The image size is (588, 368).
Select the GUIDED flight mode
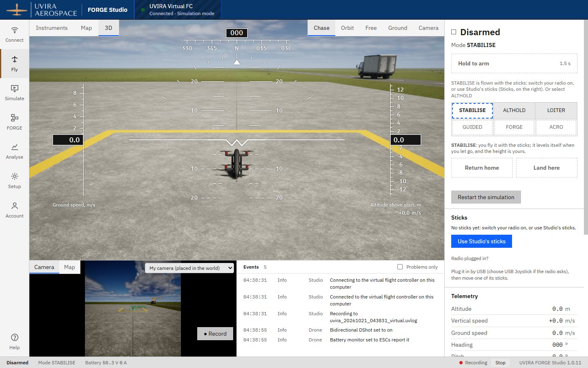click(x=472, y=127)
